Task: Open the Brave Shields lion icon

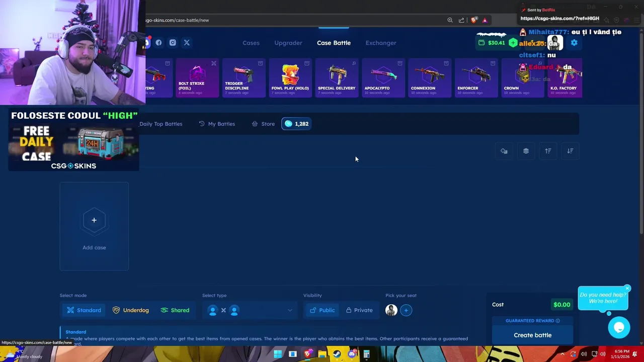Action: click(474, 20)
